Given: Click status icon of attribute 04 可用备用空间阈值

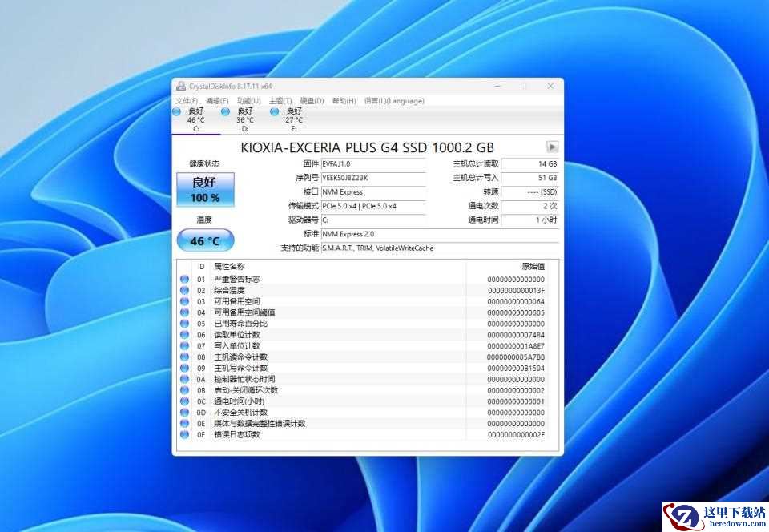Looking at the screenshot, I should tap(184, 312).
